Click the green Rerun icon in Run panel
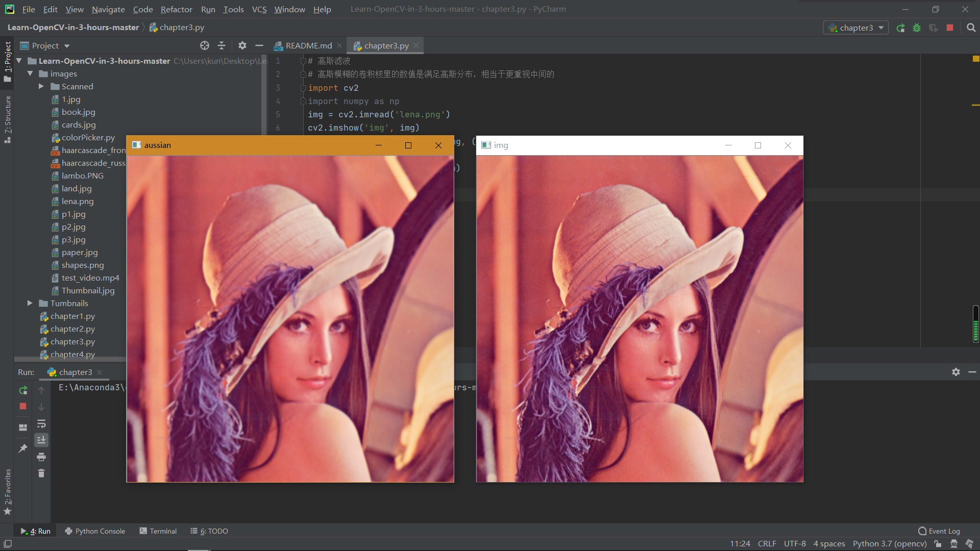The image size is (980, 551). pyautogui.click(x=23, y=390)
